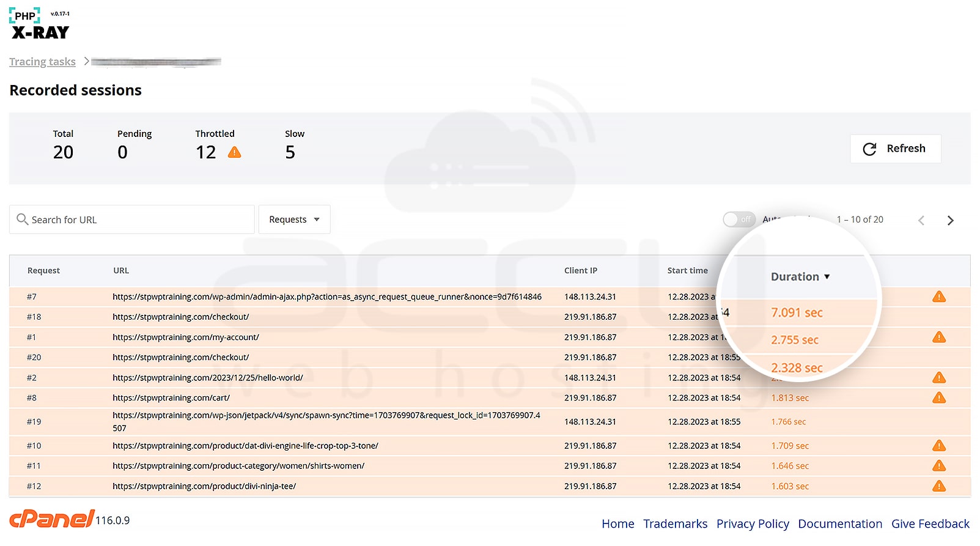Click request number #18
This screenshot has width=980, height=546.
[x=34, y=317]
